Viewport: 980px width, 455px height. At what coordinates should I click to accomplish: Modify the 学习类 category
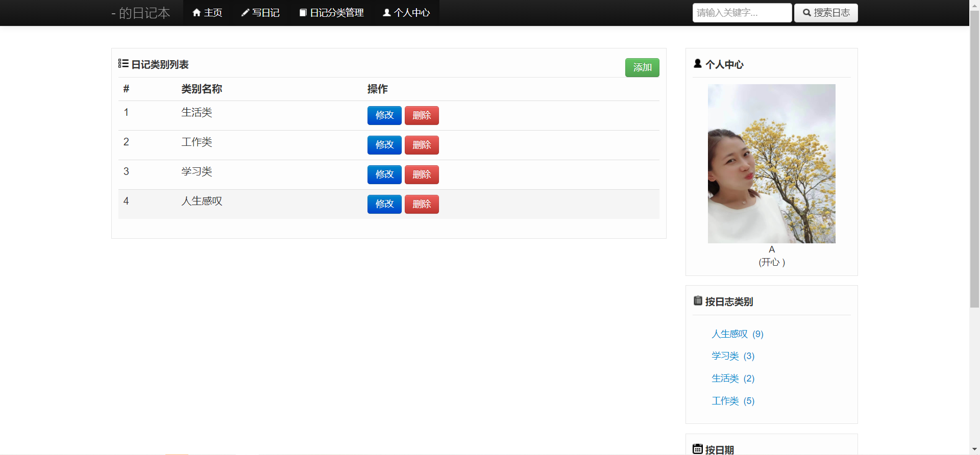pyautogui.click(x=384, y=174)
